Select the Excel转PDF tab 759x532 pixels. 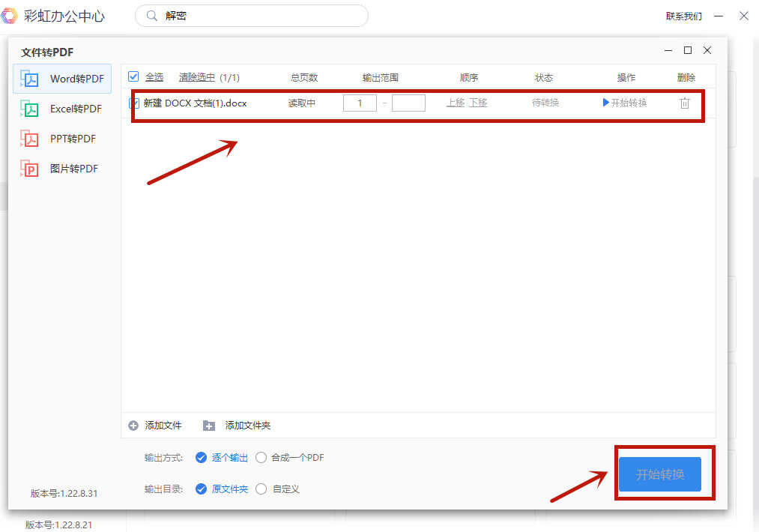pyautogui.click(x=62, y=109)
